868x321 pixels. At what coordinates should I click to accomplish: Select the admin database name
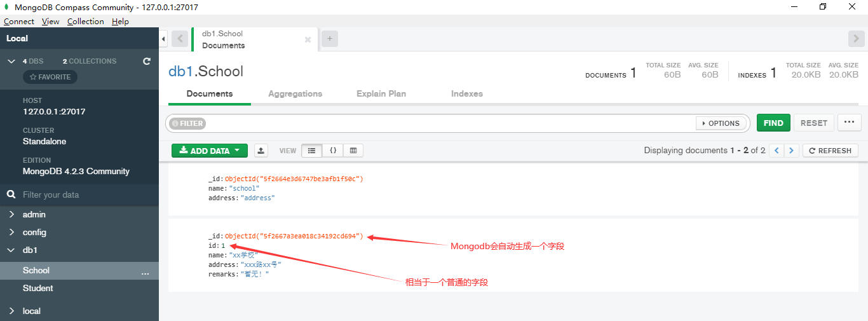pyautogui.click(x=34, y=214)
